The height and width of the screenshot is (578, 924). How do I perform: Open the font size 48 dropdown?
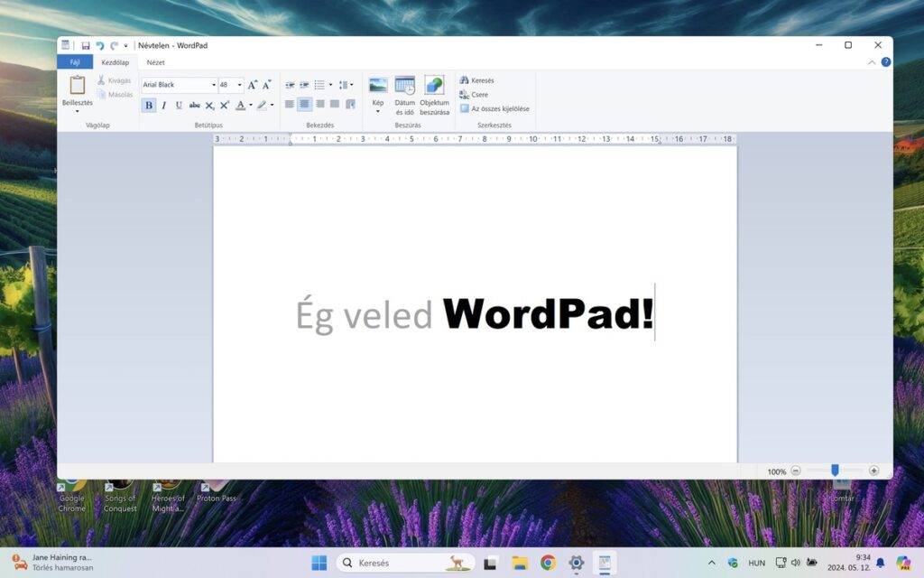click(x=239, y=85)
